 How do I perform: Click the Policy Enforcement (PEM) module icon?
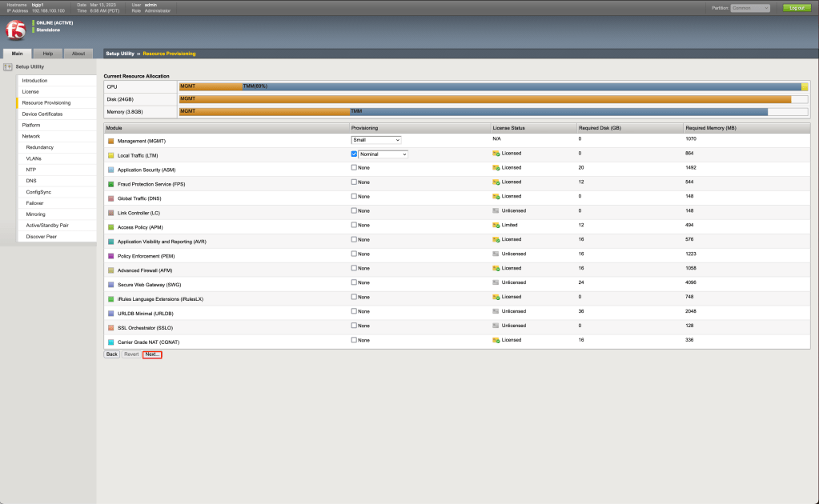110,256
